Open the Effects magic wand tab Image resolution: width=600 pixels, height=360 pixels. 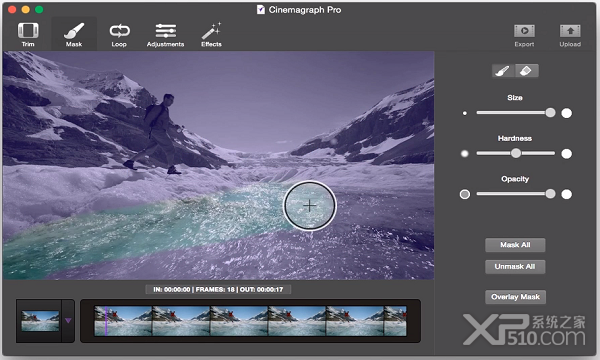point(211,34)
